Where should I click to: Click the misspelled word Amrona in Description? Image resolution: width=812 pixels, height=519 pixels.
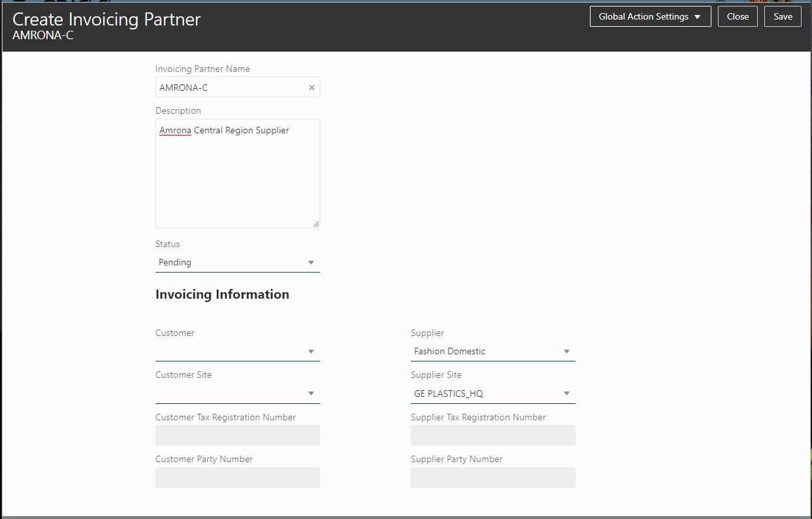(x=175, y=131)
